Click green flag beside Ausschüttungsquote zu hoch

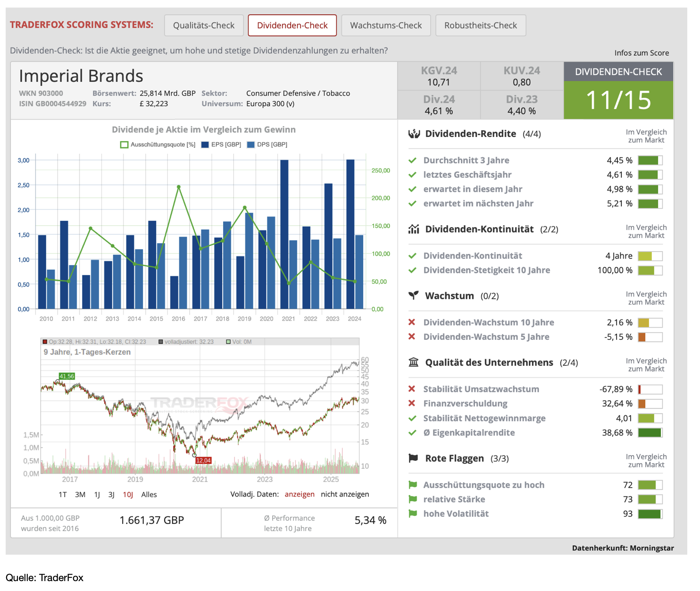click(x=413, y=485)
